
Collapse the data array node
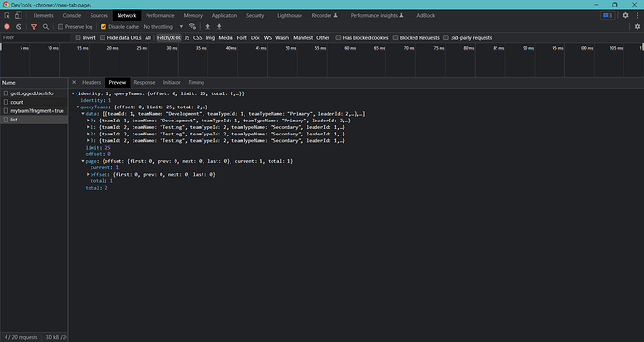click(x=83, y=114)
